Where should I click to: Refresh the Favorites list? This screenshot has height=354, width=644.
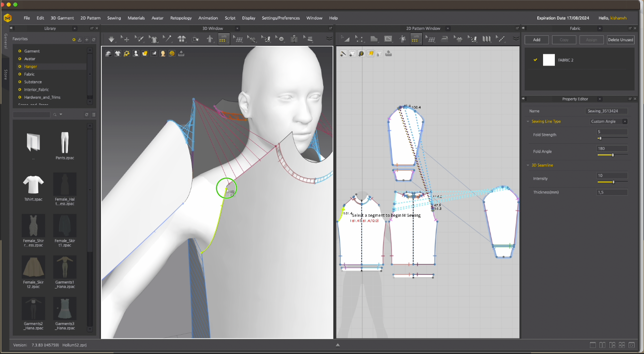pos(93,40)
